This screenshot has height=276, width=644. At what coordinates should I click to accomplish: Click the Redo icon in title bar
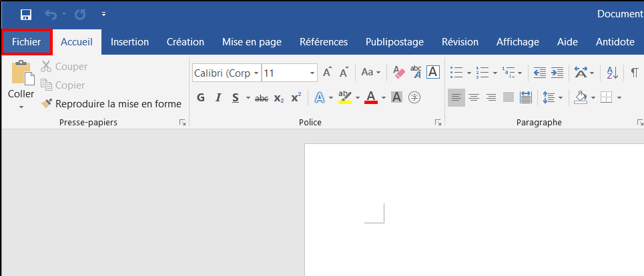click(x=80, y=15)
